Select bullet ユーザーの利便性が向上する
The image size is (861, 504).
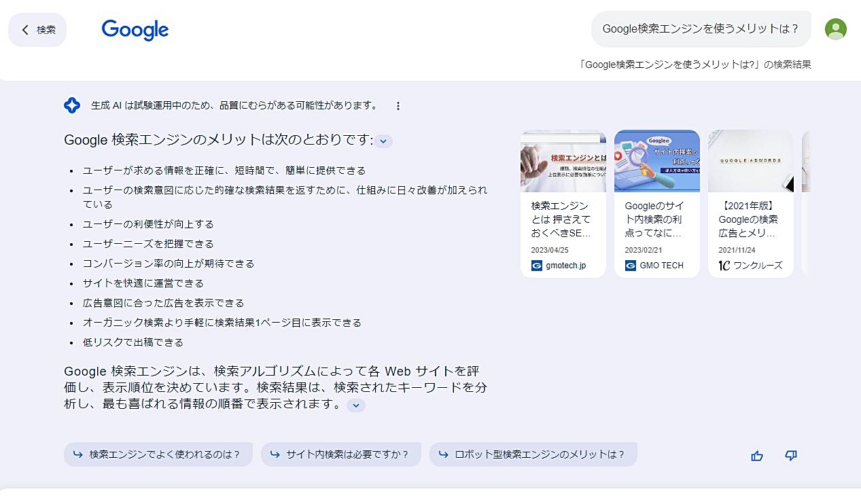pyautogui.click(x=148, y=224)
